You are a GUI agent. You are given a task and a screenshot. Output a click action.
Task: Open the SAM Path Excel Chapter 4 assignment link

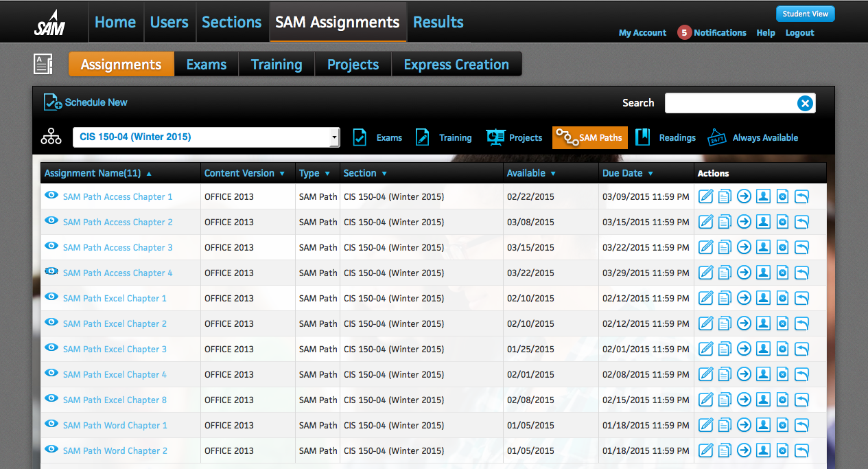point(115,374)
